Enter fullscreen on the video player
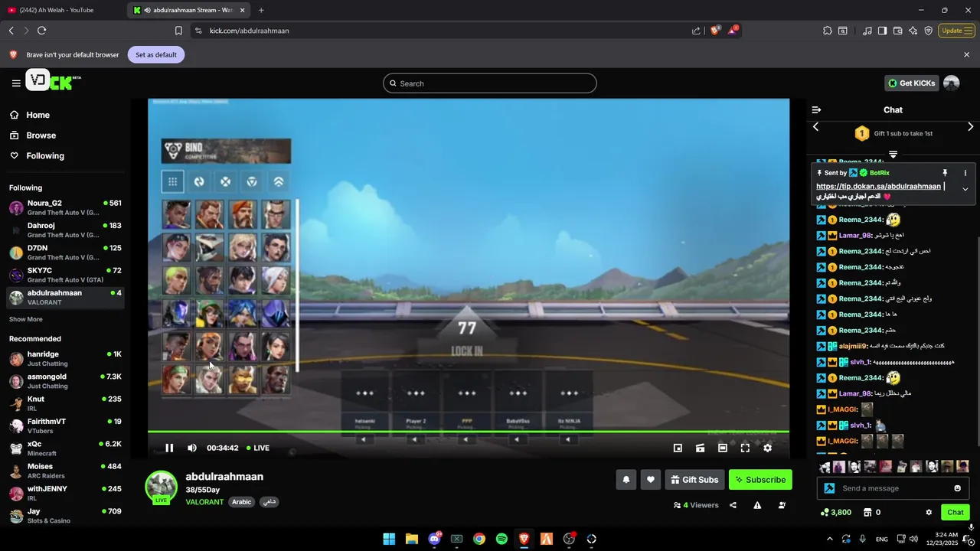This screenshot has height=551, width=980. (x=745, y=448)
